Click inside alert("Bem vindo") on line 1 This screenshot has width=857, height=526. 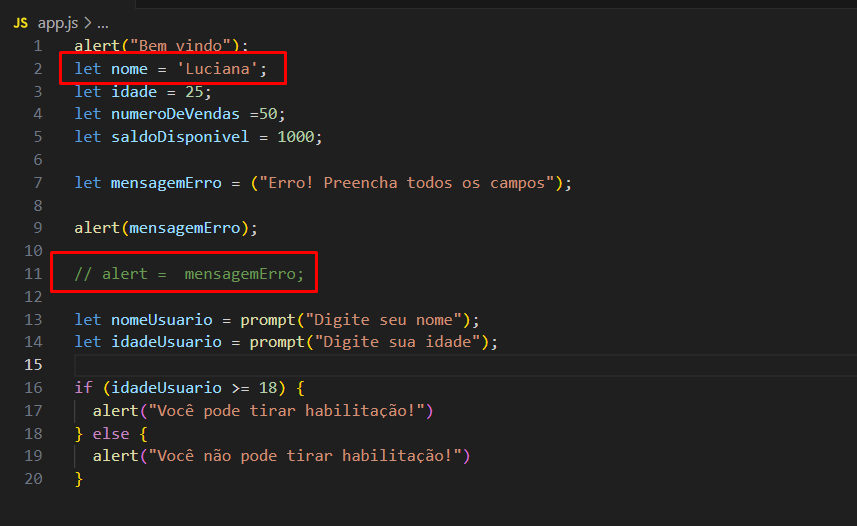coord(161,45)
